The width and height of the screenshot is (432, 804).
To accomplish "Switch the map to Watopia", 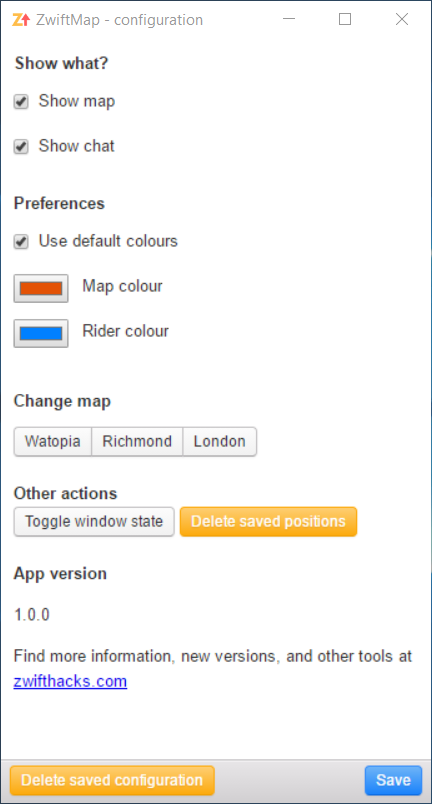I will point(52,441).
